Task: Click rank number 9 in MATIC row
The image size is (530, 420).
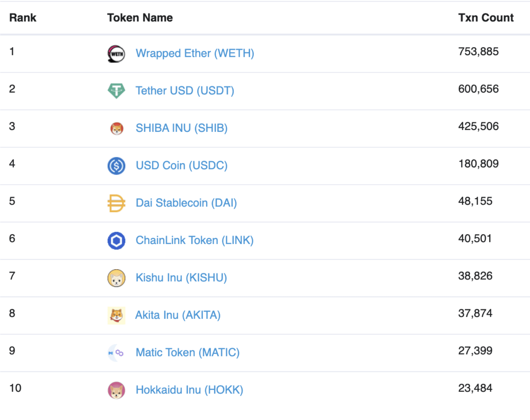Action: point(12,351)
